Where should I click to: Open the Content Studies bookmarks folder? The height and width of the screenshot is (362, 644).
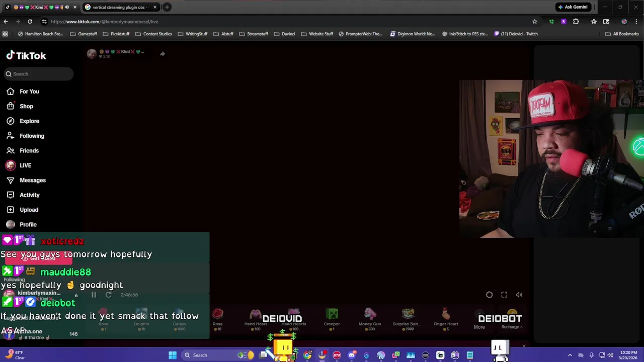click(154, 34)
